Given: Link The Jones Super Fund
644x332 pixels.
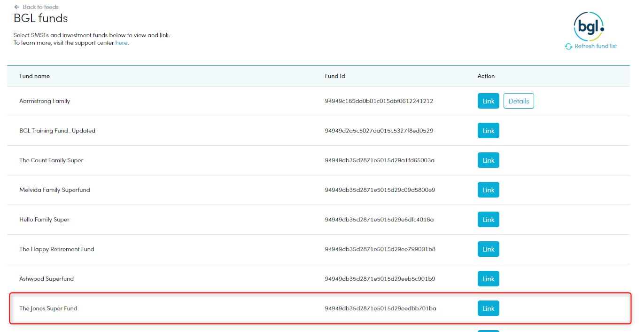Looking at the screenshot, I should point(489,308).
